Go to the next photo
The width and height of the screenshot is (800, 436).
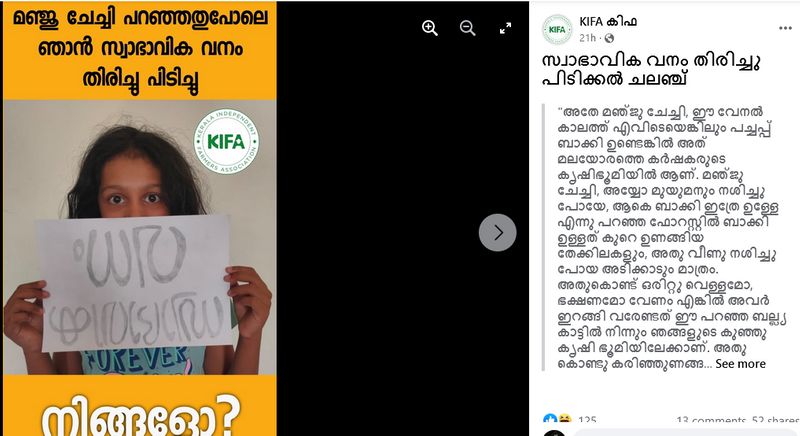pyautogui.click(x=497, y=233)
